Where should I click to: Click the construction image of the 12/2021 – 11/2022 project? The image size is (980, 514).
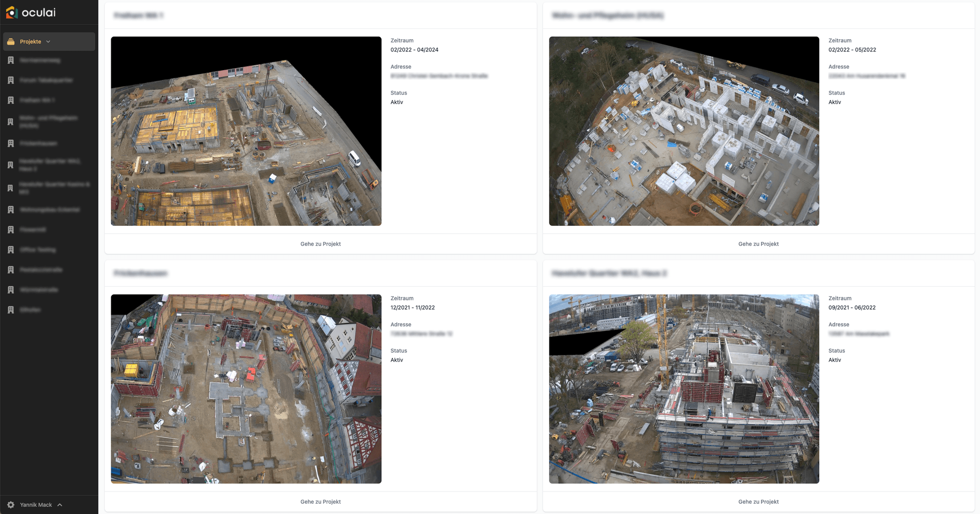(246, 389)
